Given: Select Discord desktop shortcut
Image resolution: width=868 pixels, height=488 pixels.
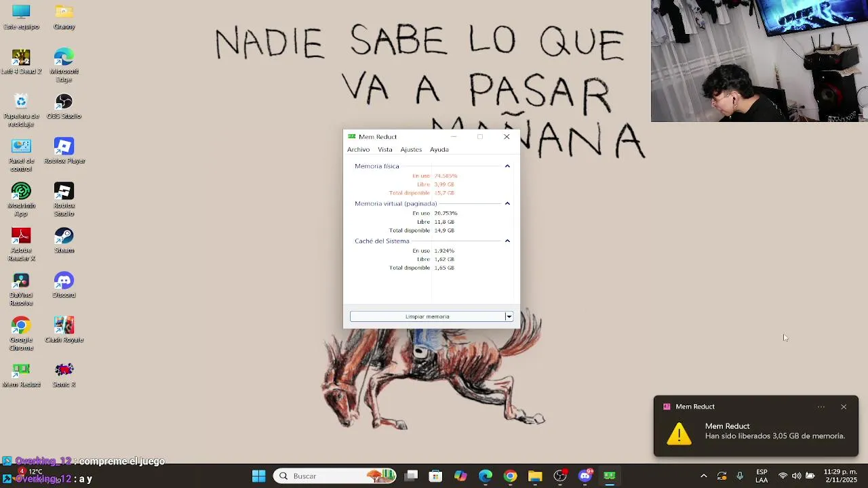Looking at the screenshot, I should [x=64, y=285].
